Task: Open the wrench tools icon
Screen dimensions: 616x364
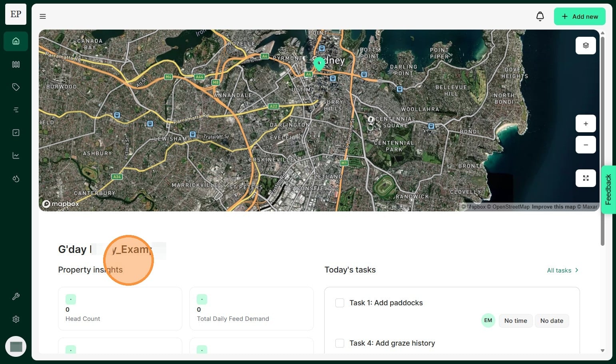Action: tap(16, 296)
